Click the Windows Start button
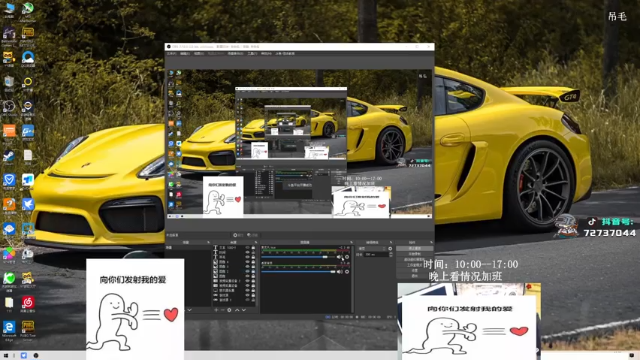 point(6,356)
